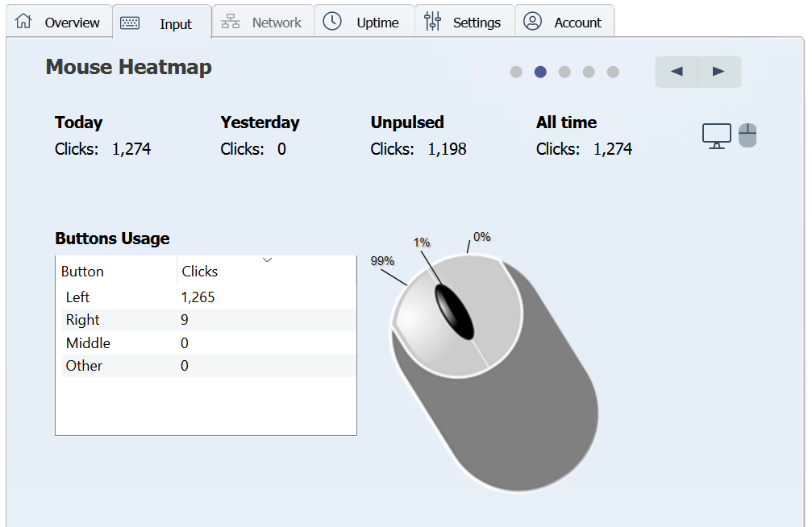Click the computer monitor icon
The width and height of the screenshot is (812, 527).
point(717,136)
